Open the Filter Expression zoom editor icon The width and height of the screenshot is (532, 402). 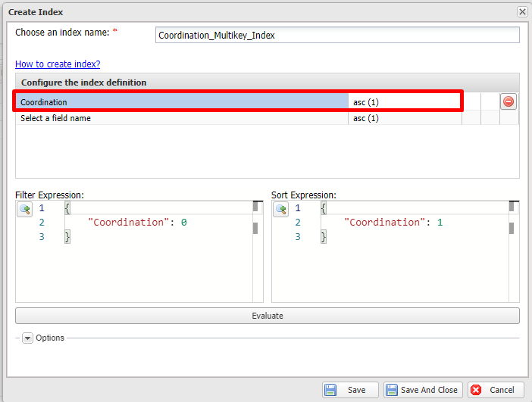[x=24, y=209]
